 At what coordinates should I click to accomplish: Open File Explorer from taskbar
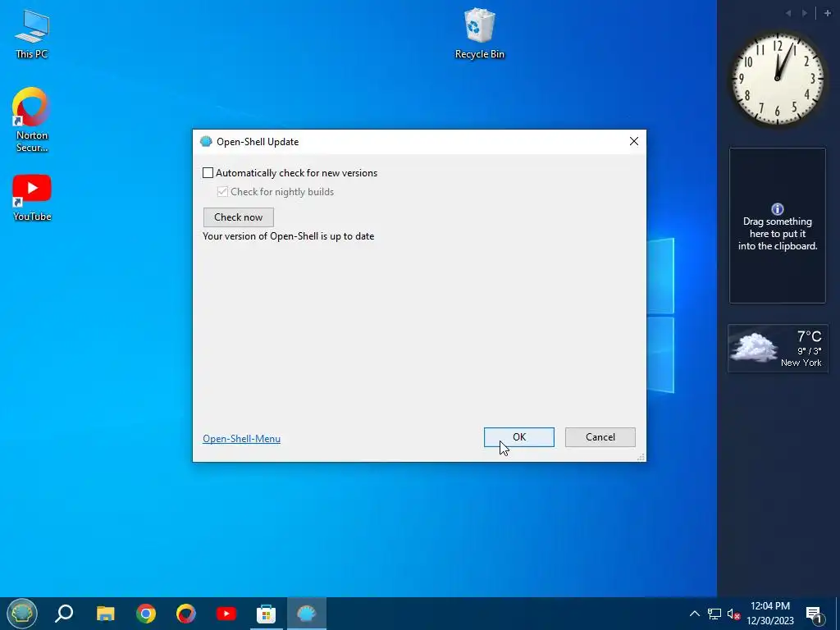click(106, 614)
